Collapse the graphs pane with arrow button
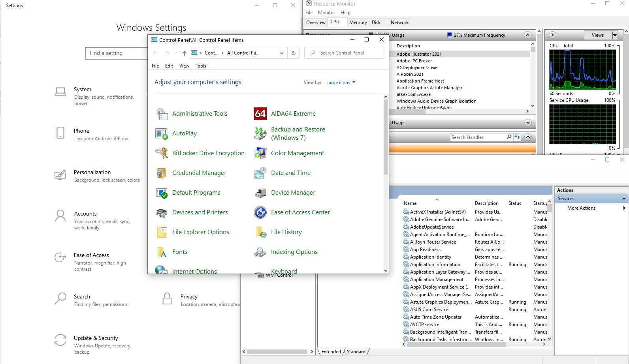The height and width of the screenshot is (364, 629). (x=553, y=35)
